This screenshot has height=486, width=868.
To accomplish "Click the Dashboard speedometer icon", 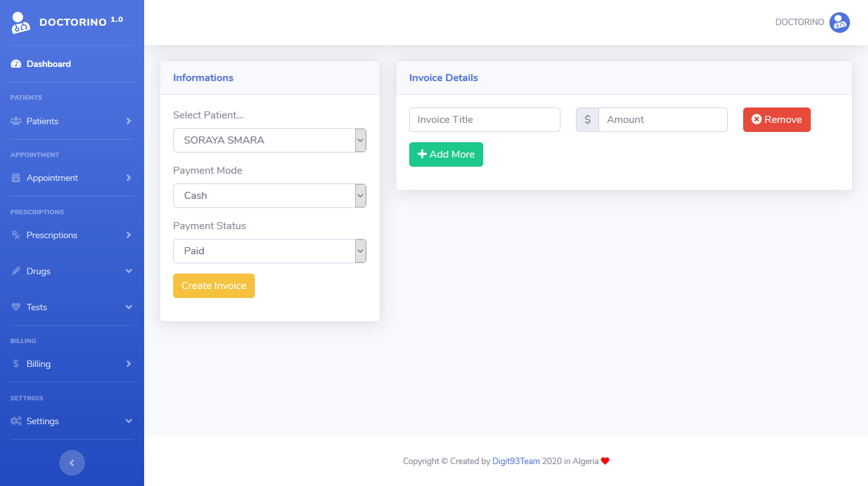I will [x=16, y=64].
